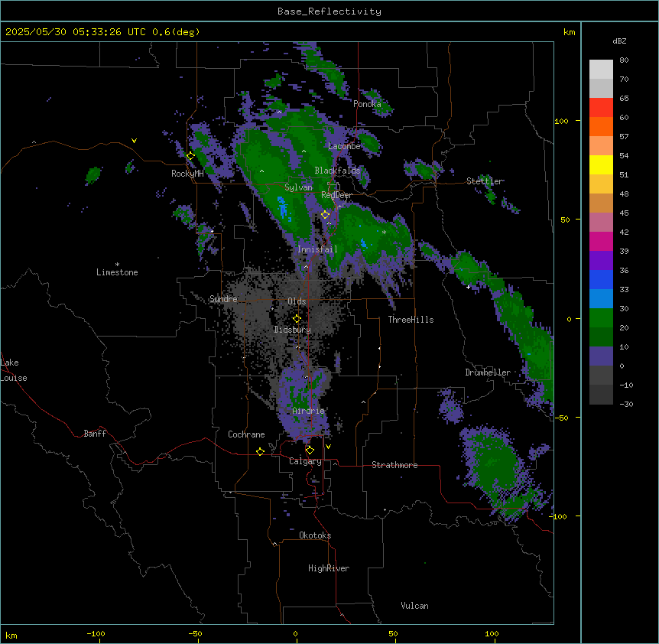659x644 pixels.
Task: Select the Innisfail city label
Action: tap(317, 249)
